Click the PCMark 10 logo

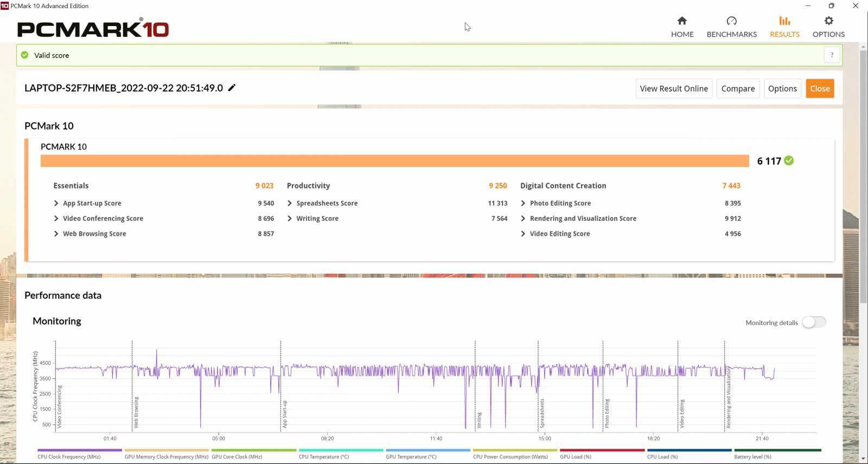[x=93, y=29]
